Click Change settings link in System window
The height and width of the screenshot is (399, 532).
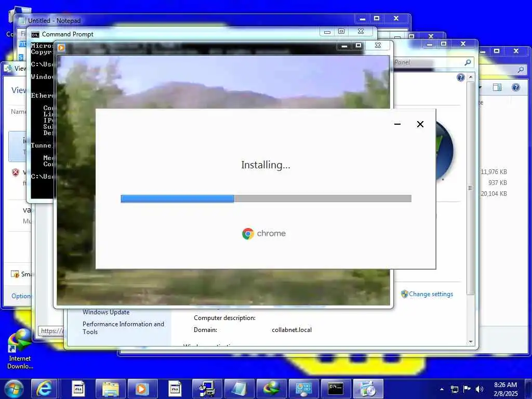[x=431, y=294]
